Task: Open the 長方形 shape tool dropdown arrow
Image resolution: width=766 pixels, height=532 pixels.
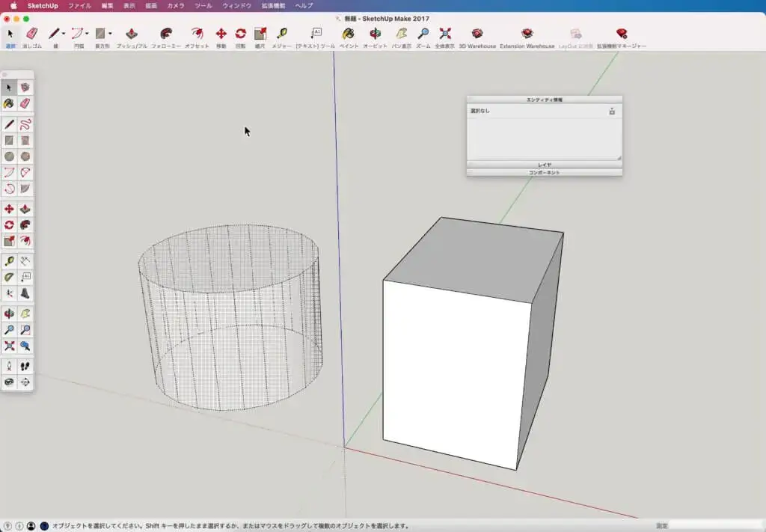Action: pos(110,34)
